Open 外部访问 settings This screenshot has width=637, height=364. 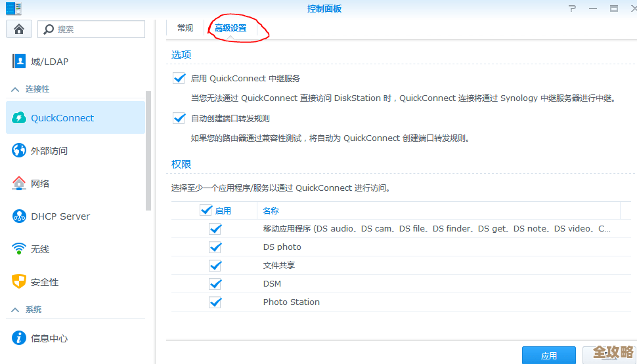click(76, 151)
